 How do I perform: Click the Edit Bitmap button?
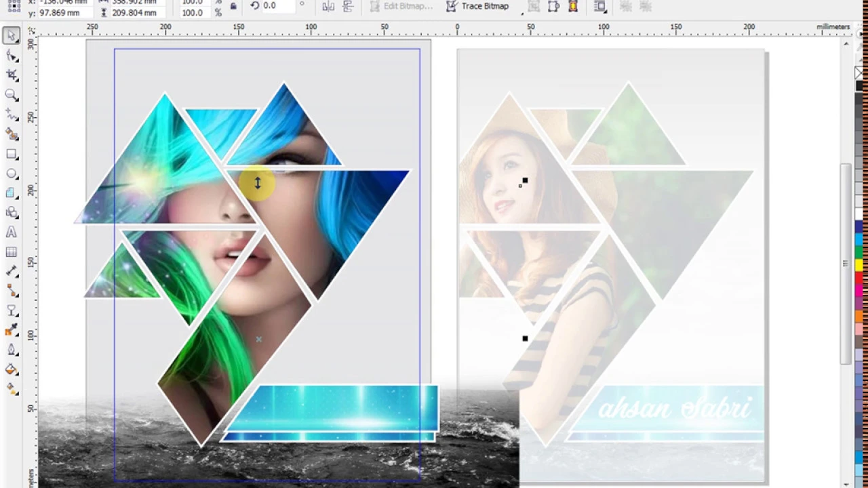point(401,6)
